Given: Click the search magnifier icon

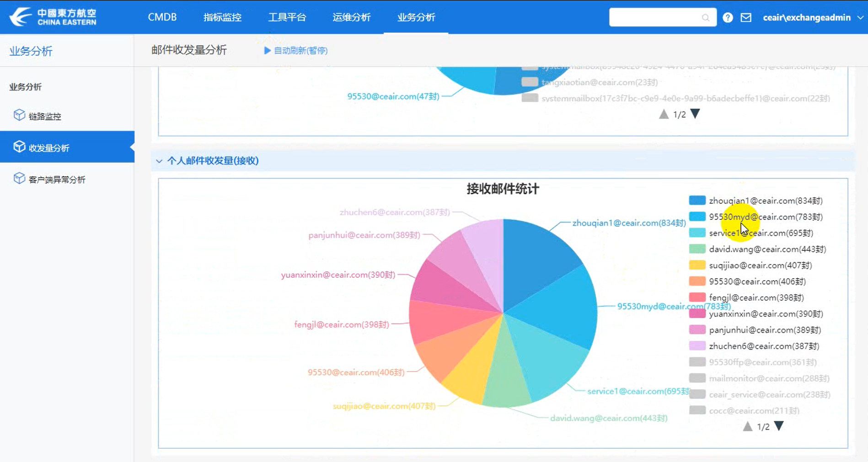Looking at the screenshot, I should pos(706,17).
